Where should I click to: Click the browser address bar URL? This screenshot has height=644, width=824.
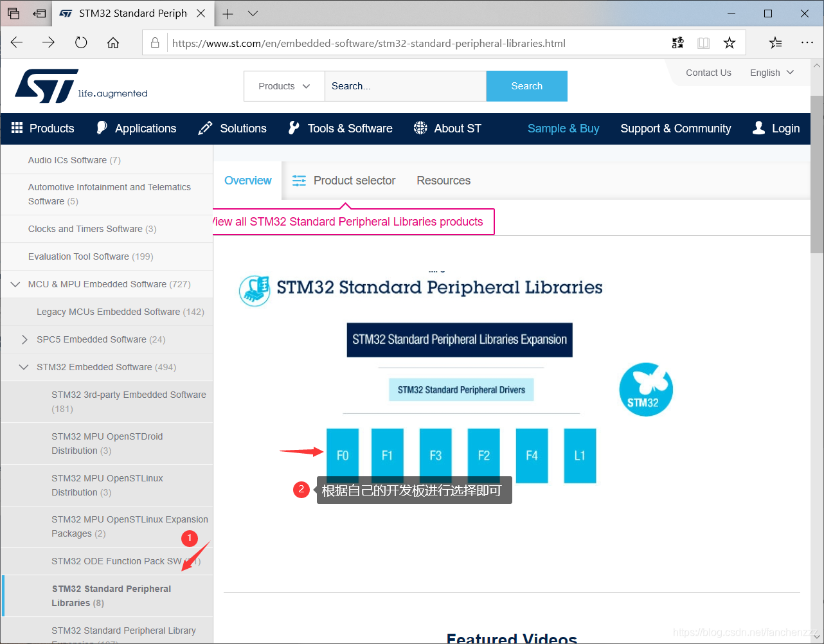[369, 44]
